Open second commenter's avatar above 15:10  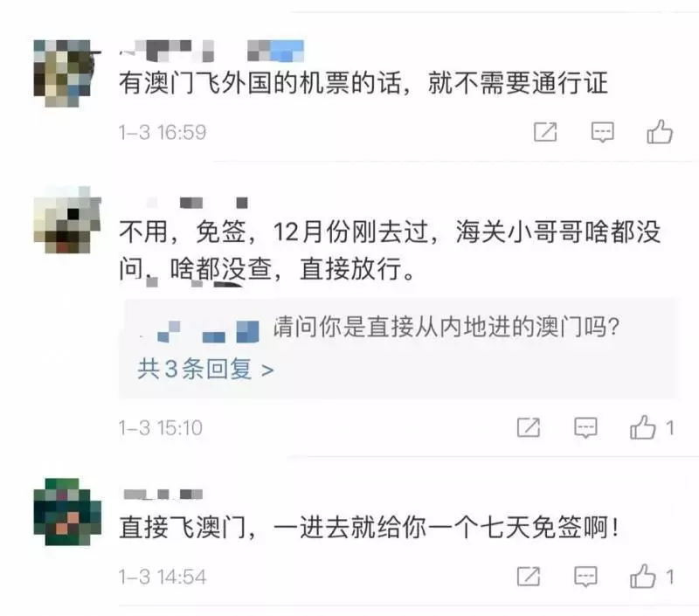coord(67,219)
